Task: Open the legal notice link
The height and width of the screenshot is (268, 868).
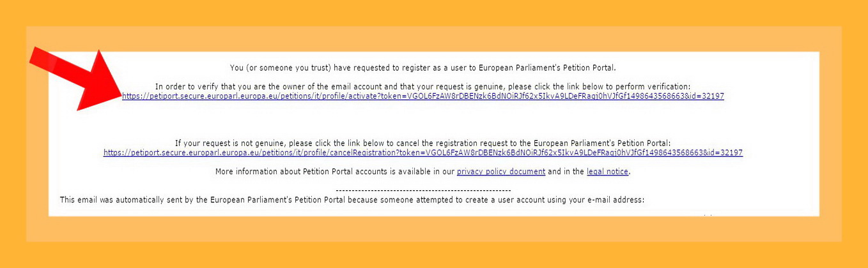Action: pyautogui.click(x=608, y=172)
